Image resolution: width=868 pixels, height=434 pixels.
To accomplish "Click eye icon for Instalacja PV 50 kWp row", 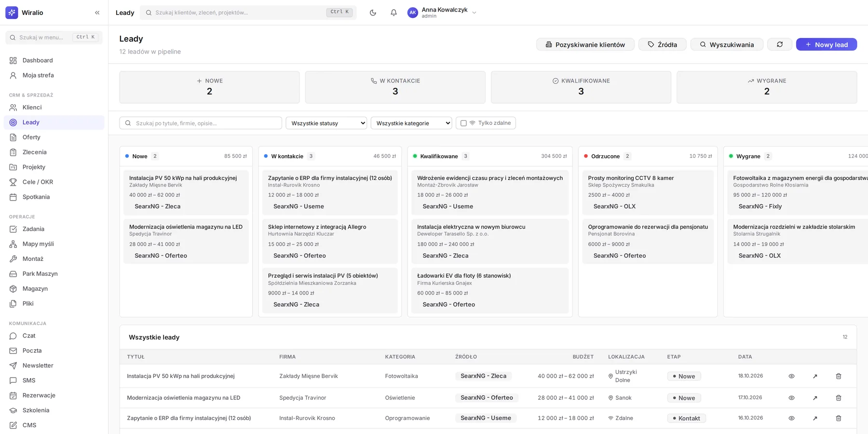I will (791, 376).
